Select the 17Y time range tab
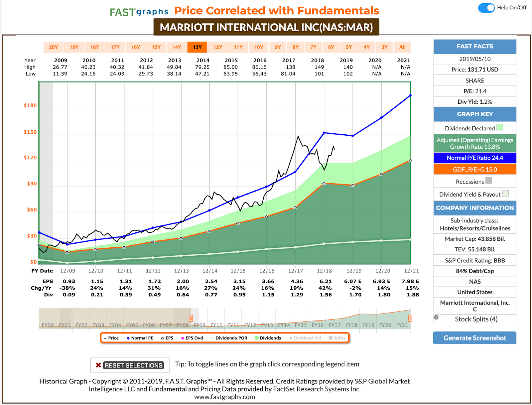532x405 pixels. pos(115,47)
